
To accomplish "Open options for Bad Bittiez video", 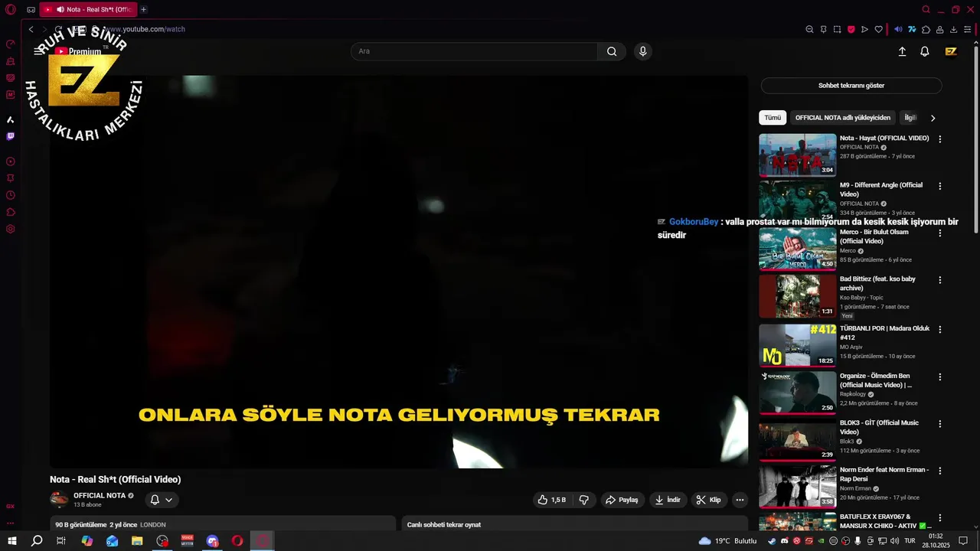I will point(940,280).
